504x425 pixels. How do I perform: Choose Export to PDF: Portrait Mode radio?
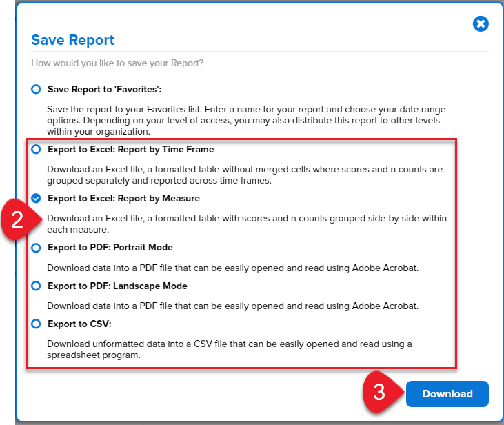[36, 248]
